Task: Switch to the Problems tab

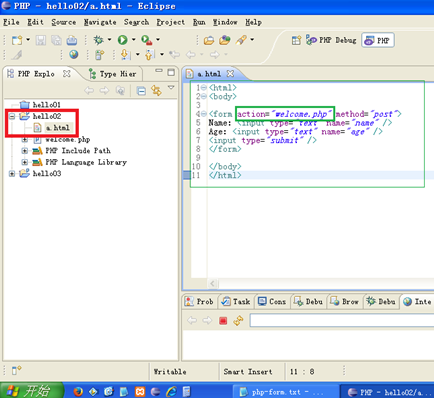Action: pyautogui.click(x=199, y=302)
